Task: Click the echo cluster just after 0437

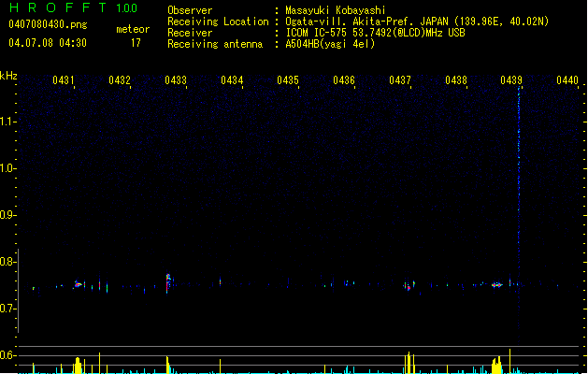Action: (x=409, y=286)
